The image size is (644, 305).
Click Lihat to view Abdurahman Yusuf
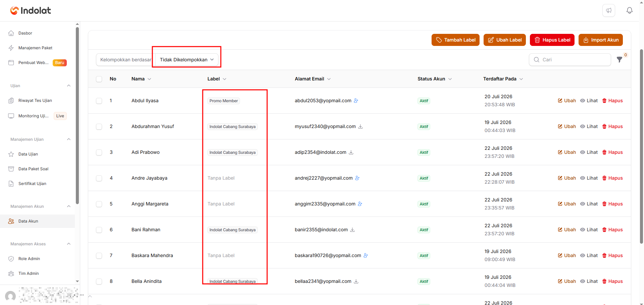(x=589, y=126)
